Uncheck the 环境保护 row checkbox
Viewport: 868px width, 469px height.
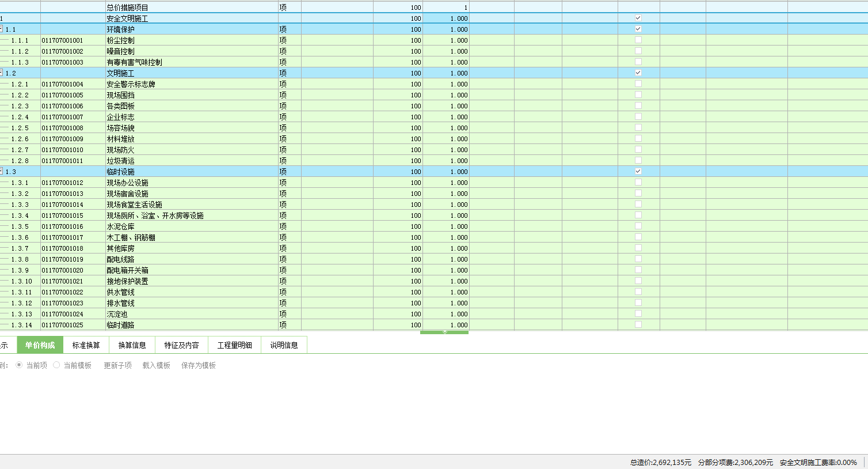pyautogui.click(x=638, y=29)
